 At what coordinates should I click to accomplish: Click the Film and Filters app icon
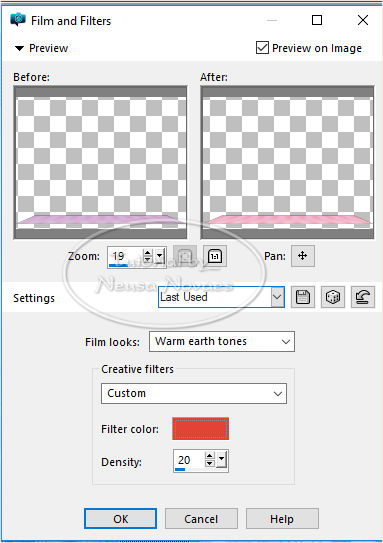(18, 20)
